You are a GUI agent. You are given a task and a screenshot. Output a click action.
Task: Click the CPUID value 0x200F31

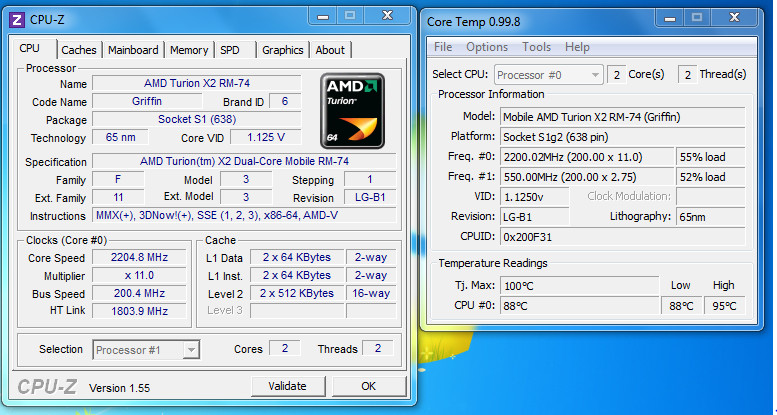(622, 237)
